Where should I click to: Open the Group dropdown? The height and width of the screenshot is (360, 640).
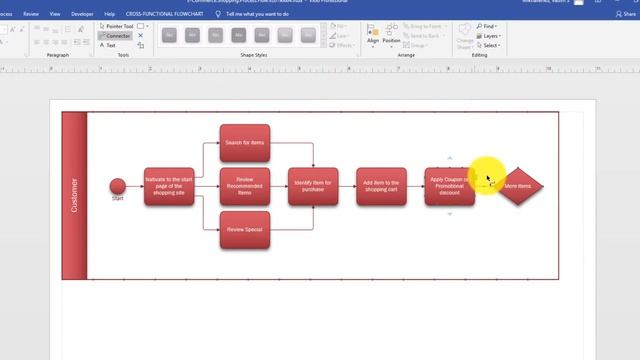[416, 45]
